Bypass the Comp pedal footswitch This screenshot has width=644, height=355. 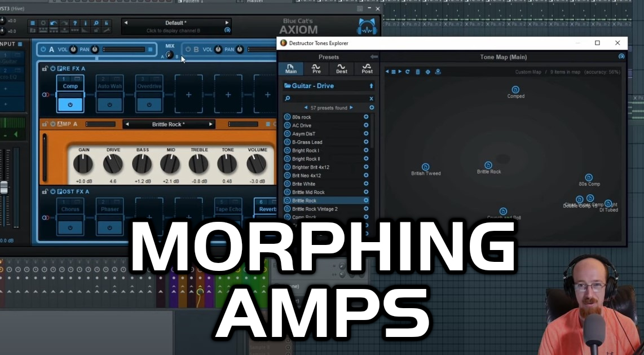70,105
